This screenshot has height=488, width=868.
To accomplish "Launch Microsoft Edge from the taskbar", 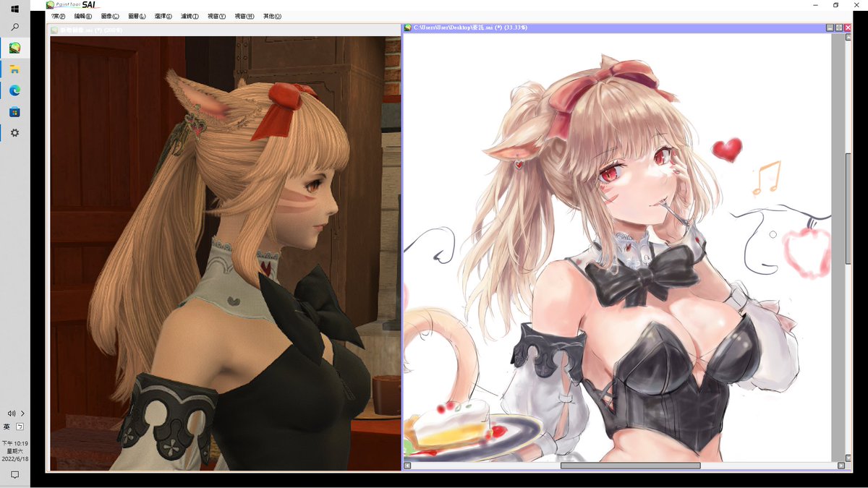I will (14, 90).
